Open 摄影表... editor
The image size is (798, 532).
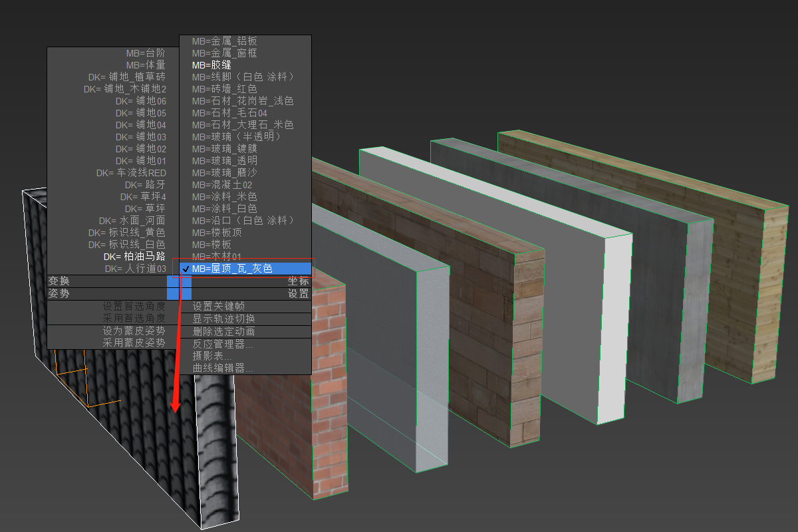click(213, 356)
